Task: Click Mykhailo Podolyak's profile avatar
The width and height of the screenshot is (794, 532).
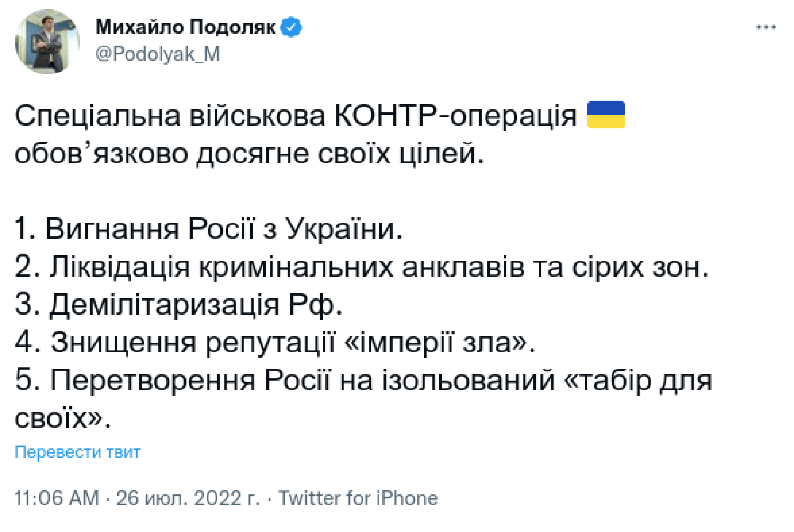Action: click(x=47, y=42)
